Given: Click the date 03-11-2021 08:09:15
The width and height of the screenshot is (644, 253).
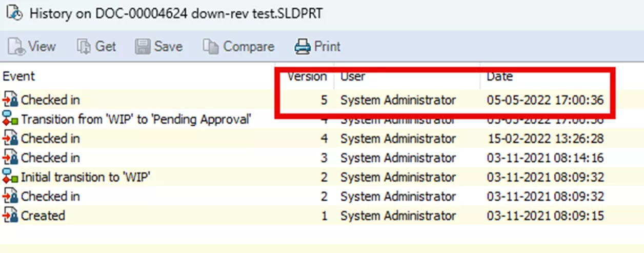Looking at the screenshot, I should (545, 216).
